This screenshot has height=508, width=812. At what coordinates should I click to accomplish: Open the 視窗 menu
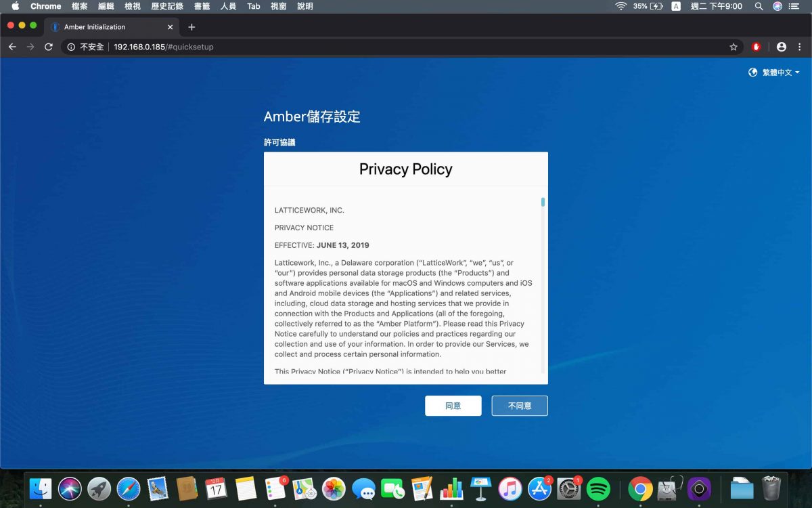279,6
